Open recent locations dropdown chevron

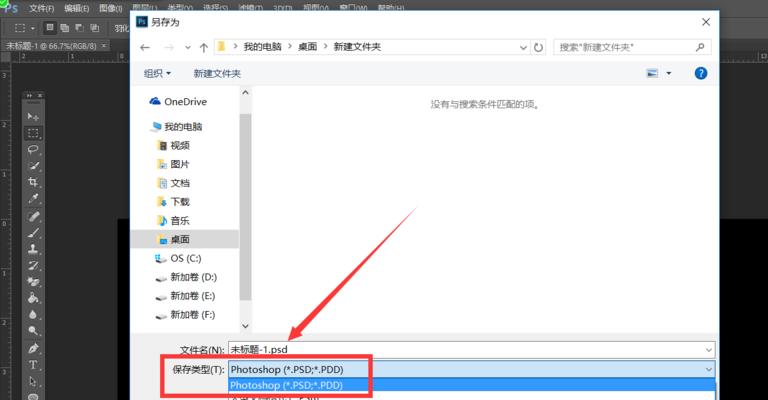click(x=188, y=47)
